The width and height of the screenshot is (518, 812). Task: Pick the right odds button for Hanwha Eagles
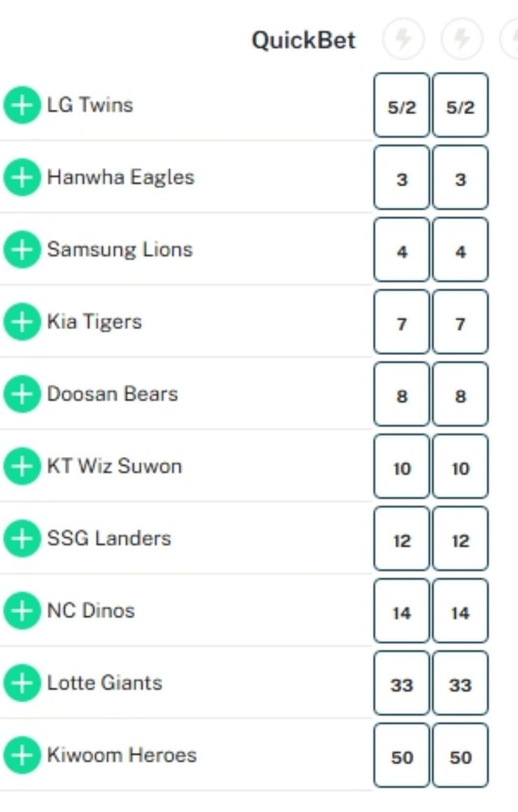(461, 178)
